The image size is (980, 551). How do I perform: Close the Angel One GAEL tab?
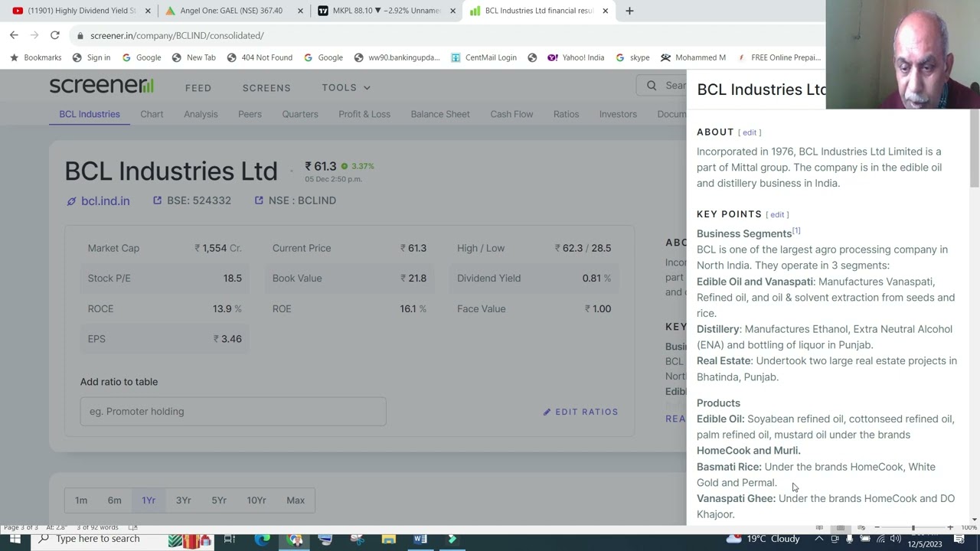coord(300,11)
